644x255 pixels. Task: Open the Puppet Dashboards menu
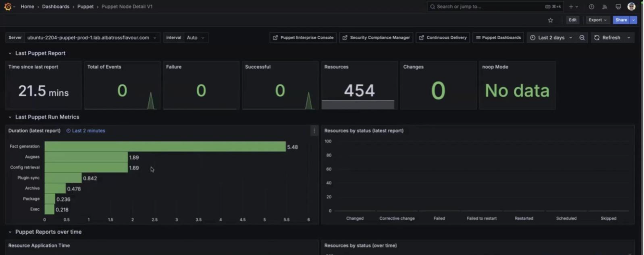[498, 37]
